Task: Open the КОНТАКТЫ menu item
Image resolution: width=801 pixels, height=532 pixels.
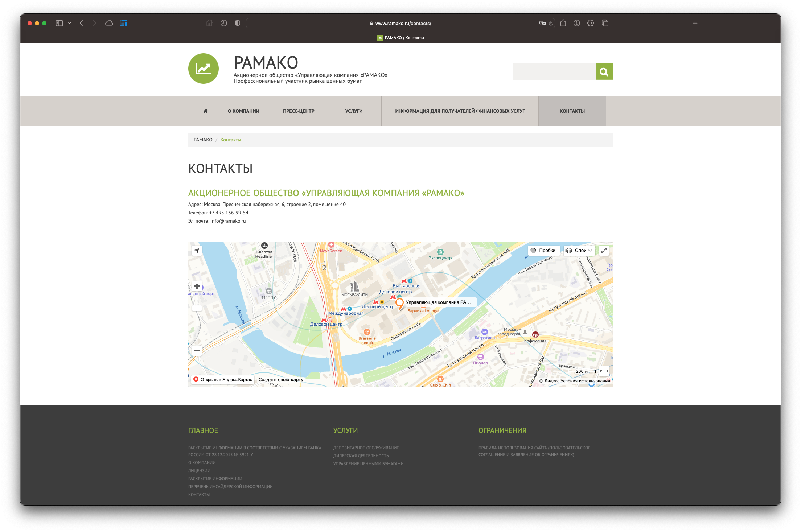Action: [x=572, y=111]
